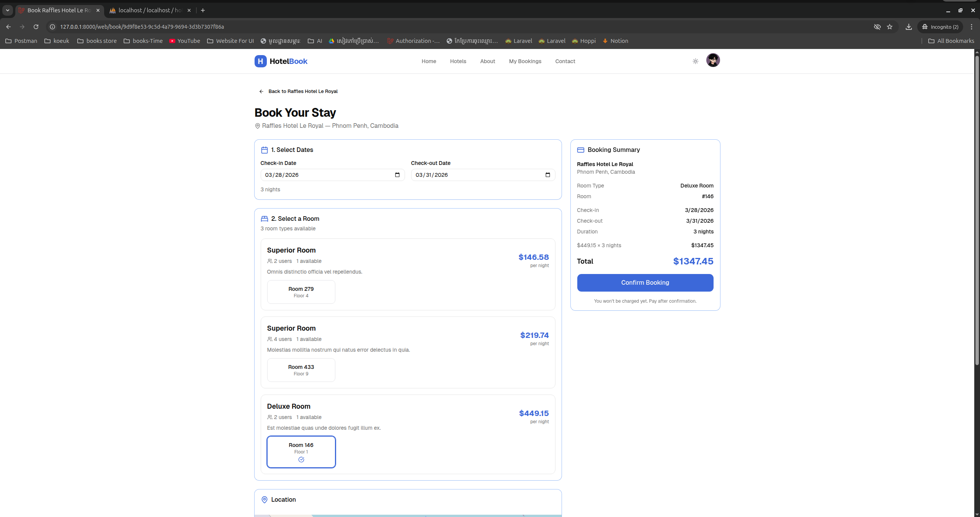Open the Postman bookmark folder
This screenshot has width=980, height=517.
coord(21,41)
